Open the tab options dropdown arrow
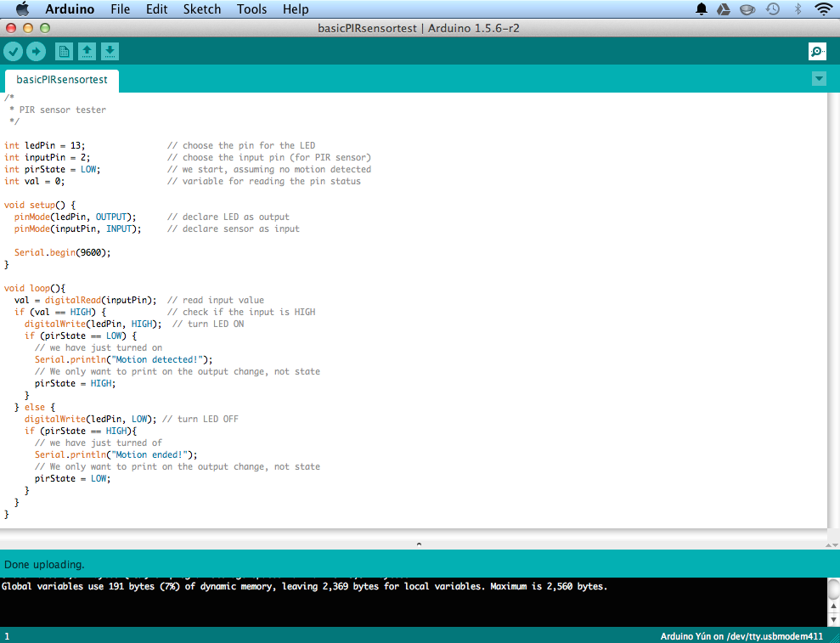This screenshot has height=643, width=840. pyautogui.click(x=819, y=79)
